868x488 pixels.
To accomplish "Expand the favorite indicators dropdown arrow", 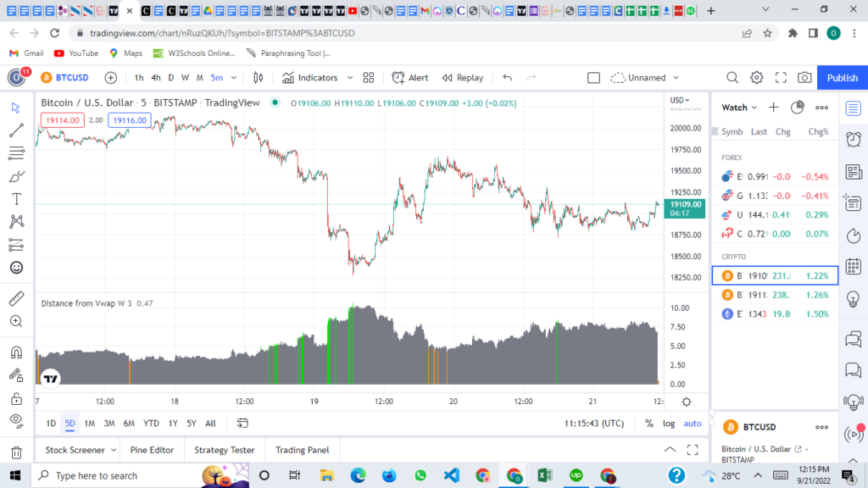I will (x=350, y=78).
